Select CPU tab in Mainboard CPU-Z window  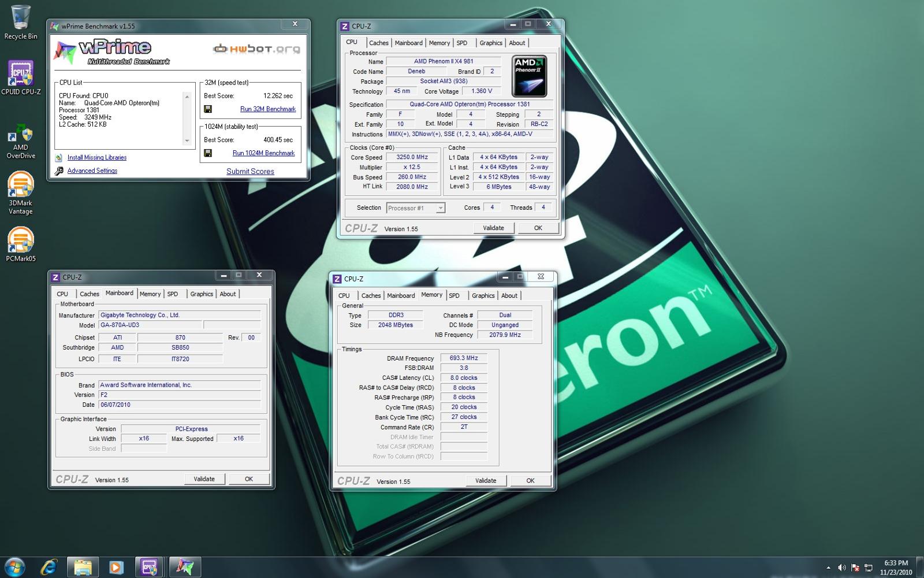point(62,294)
